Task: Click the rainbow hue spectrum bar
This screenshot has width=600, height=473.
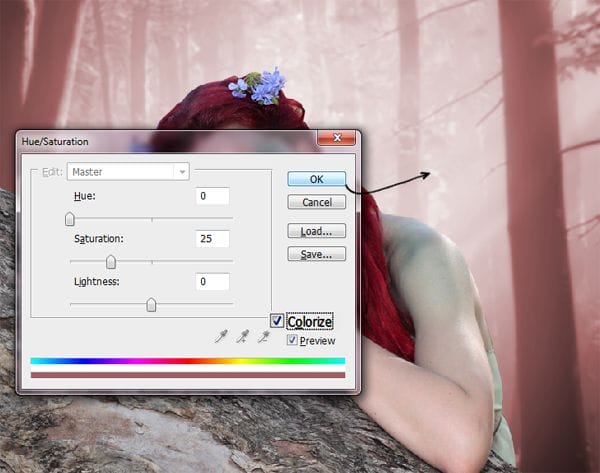Action: [x=188, y=361]
